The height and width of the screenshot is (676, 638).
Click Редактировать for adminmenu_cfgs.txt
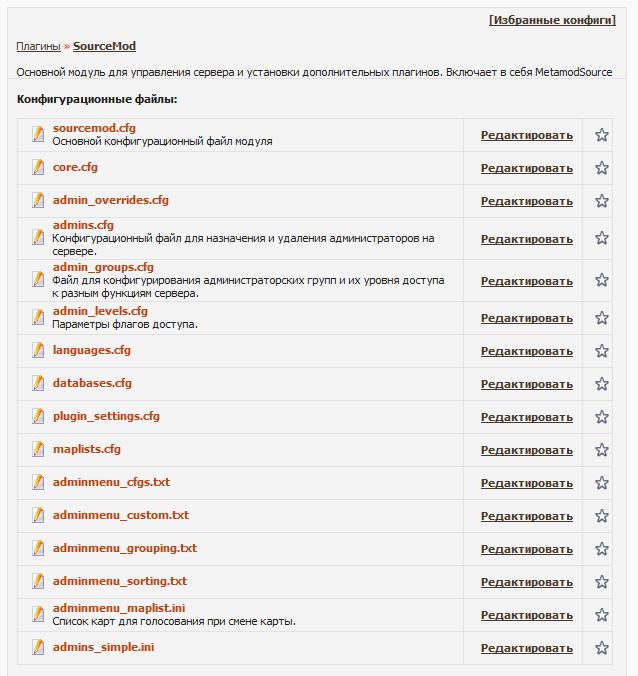(526, 483)
